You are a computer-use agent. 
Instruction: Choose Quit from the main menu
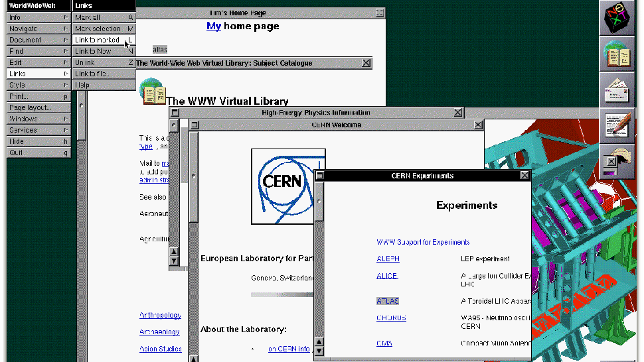pyautogui.click(x=39, y=152)
